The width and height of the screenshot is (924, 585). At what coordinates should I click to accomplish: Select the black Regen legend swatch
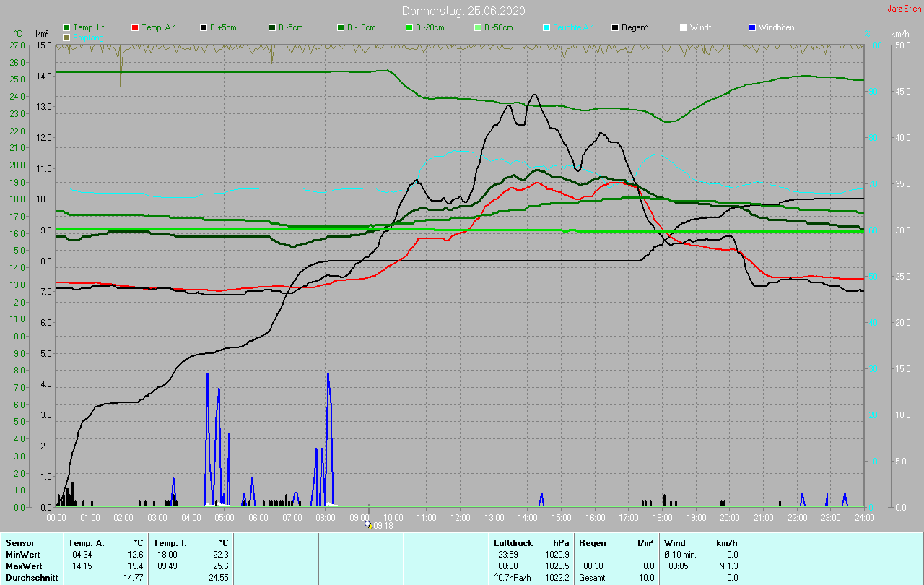pyautogui.click(x=615, y=27)
